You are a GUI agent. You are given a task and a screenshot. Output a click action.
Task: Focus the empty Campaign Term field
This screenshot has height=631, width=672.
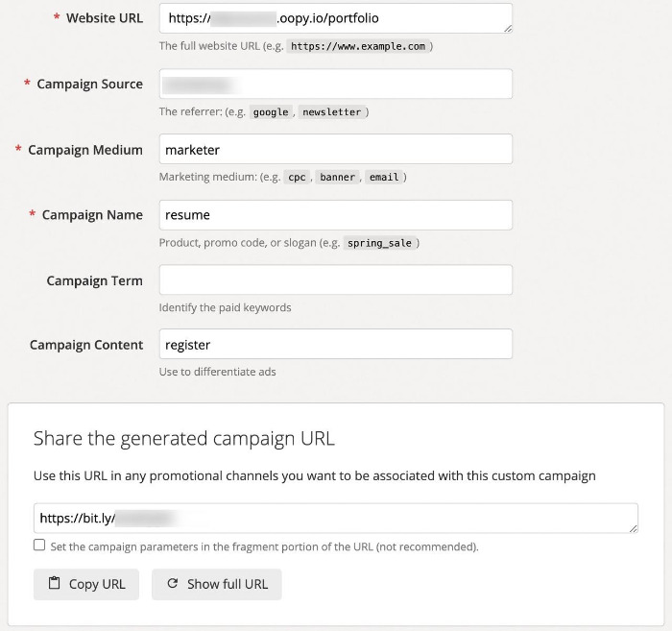coord(335,280)
